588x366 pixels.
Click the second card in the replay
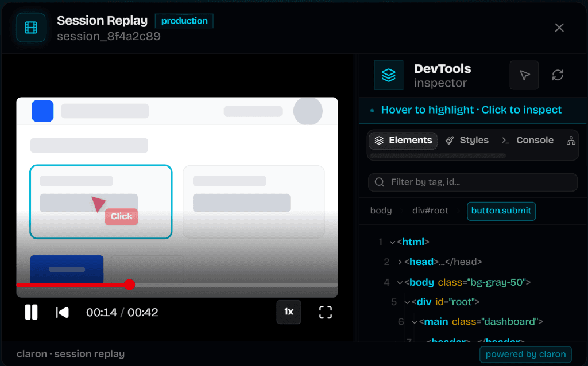coord(254,201)
